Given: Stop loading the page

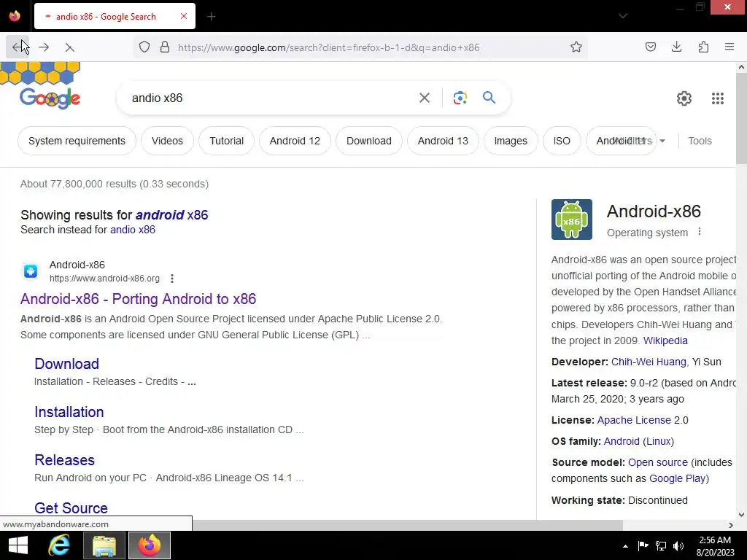Looking at the screenshot, I should (x=69, y=47).
